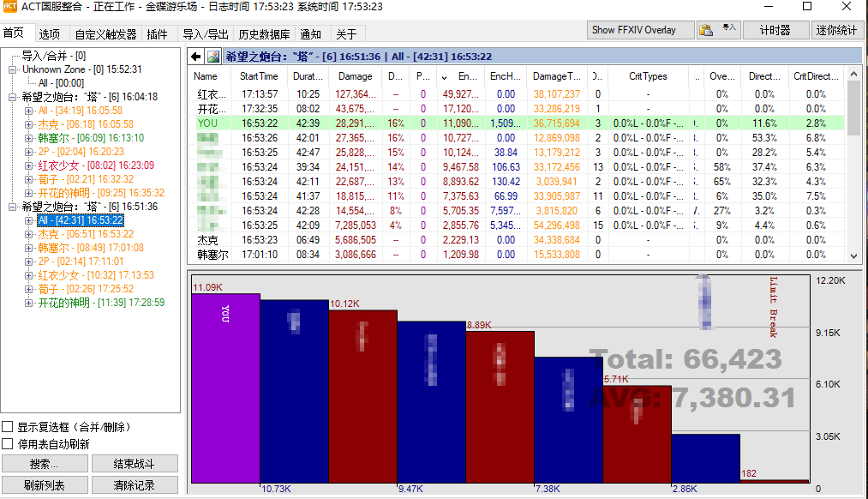The image size is (868, 499).
Task: Collapse 希望之炮台 16:51:36 zone node
Action: pos(12,207)
